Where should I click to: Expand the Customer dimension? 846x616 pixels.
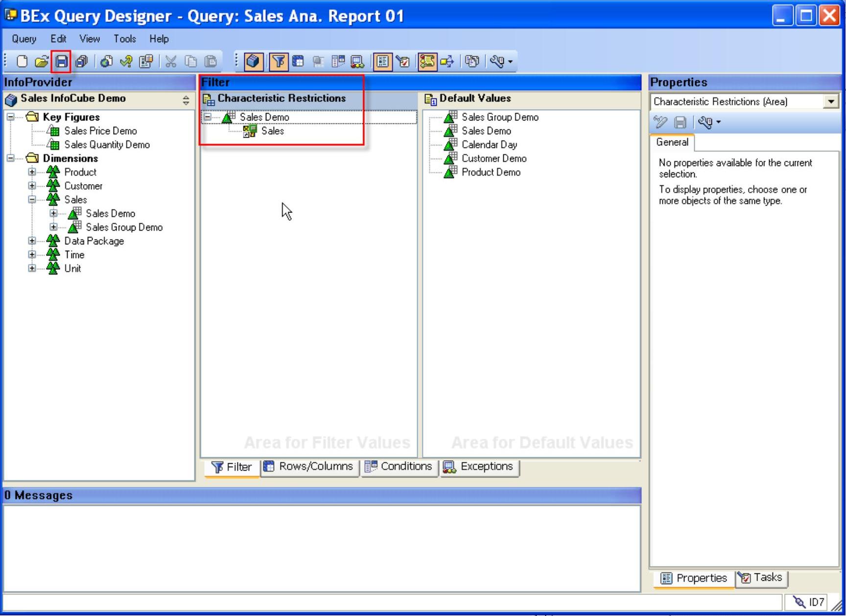pyautogui.click(x=32, y=186)
